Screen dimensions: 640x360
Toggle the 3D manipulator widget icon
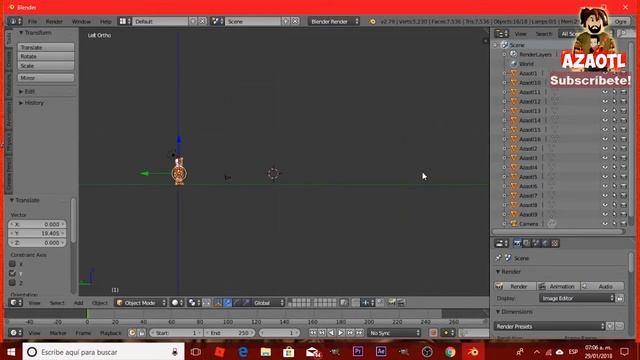click(218, 303)
